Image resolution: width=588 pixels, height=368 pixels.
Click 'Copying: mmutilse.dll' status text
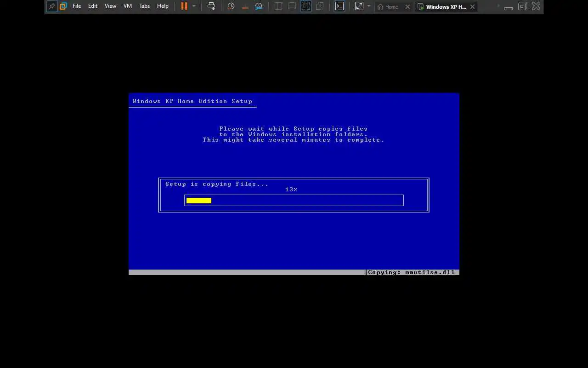pos(412,272)
